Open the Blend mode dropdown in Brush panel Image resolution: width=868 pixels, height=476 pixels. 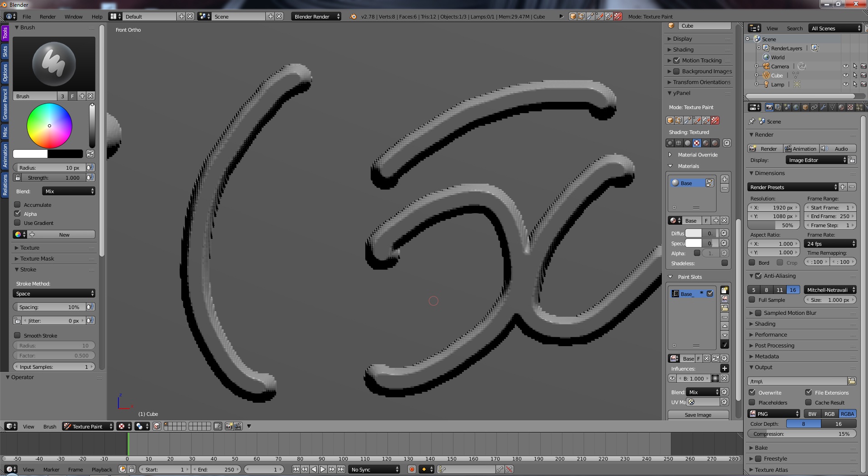[x=69, y=191]
